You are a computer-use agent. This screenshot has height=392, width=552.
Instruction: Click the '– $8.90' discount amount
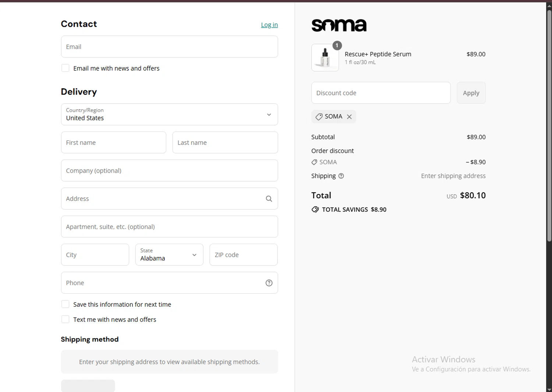click(476, 162)
